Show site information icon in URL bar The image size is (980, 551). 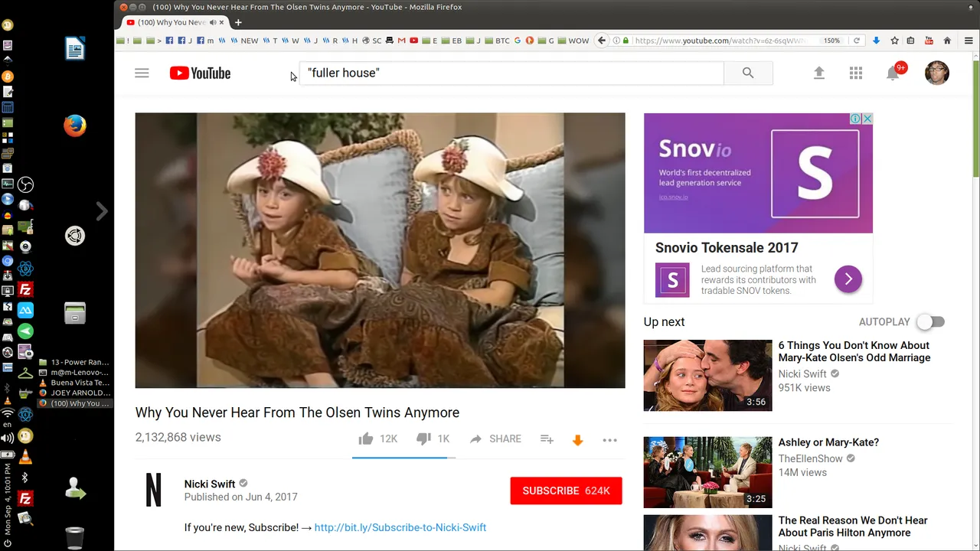click(x=616, y=41)
